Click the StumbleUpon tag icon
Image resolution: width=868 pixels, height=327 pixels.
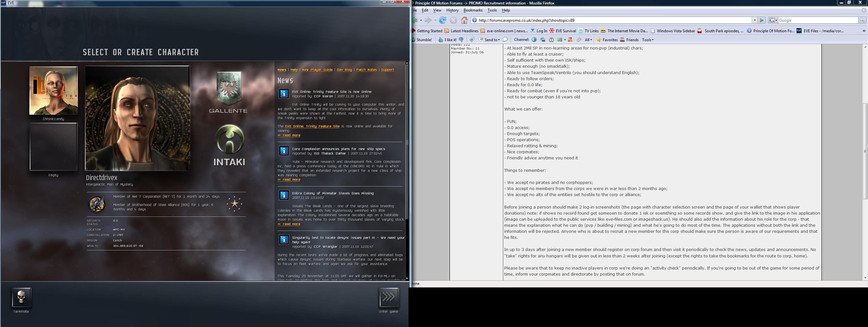472,40
